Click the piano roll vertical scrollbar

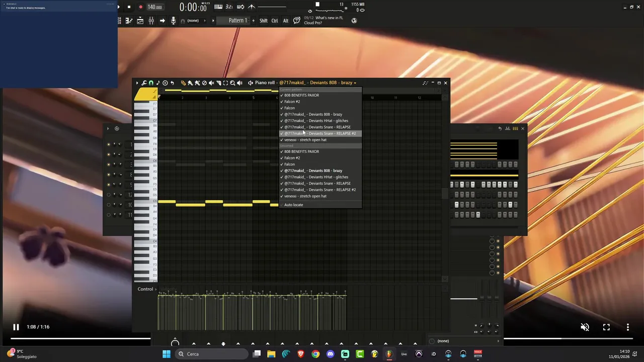click(445, 194)
